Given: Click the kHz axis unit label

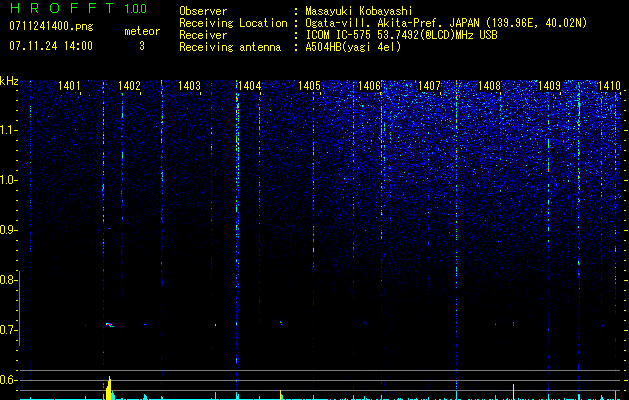Looking at the screenshot, I should coord(9,81).
